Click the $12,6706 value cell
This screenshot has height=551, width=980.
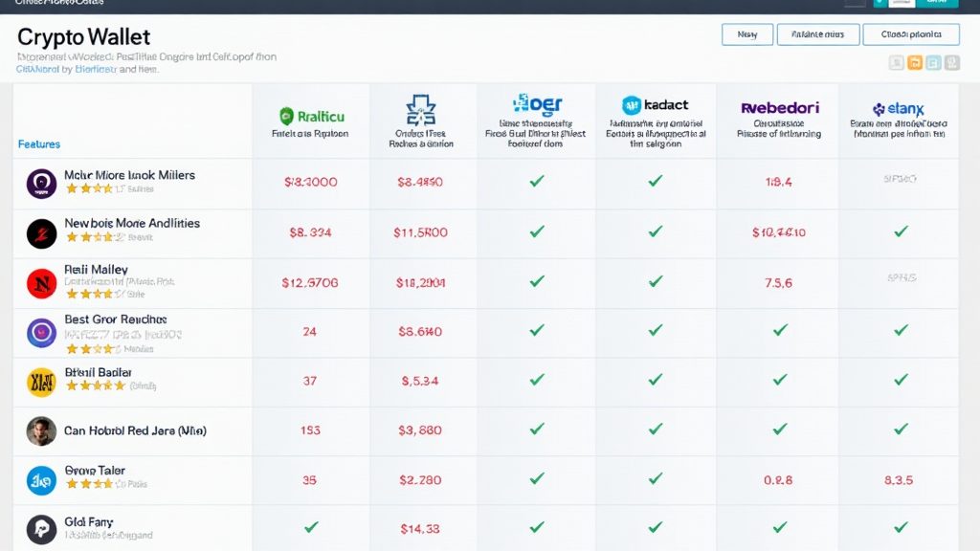[310, 283]
